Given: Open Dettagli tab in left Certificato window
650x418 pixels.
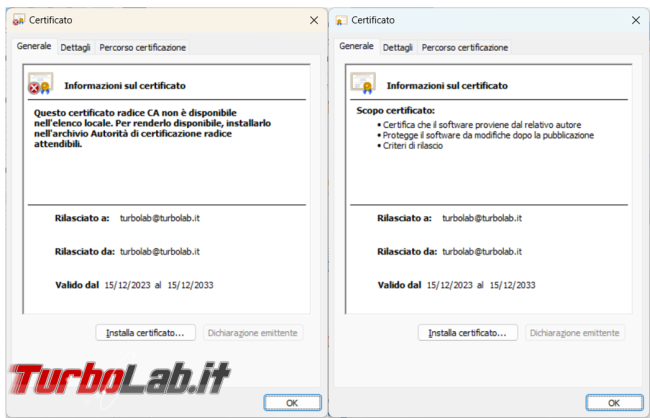Looking at the screenshot, I should coord(75,47).
